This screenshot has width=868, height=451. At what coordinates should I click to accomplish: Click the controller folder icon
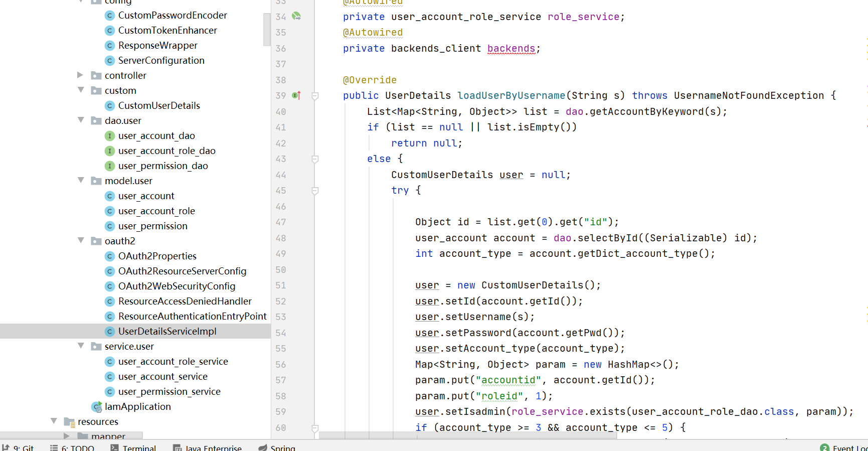(96, 76)
